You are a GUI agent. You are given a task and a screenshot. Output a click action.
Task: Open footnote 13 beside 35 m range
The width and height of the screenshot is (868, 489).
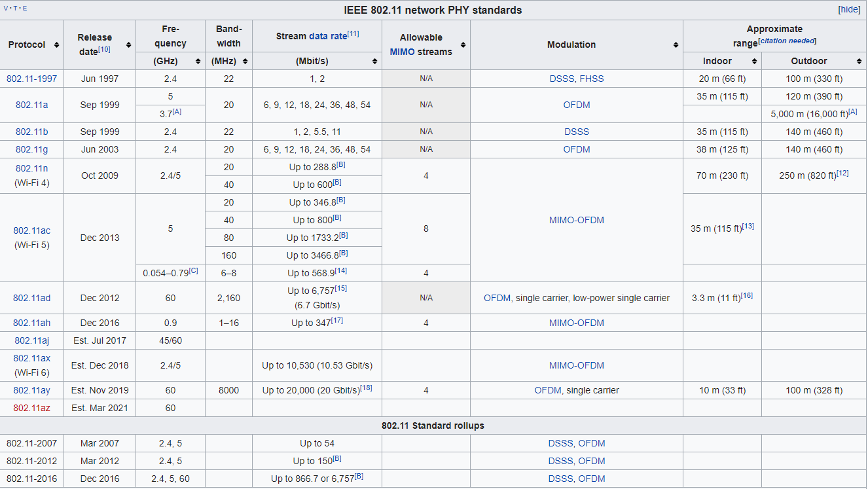(748, 226)
